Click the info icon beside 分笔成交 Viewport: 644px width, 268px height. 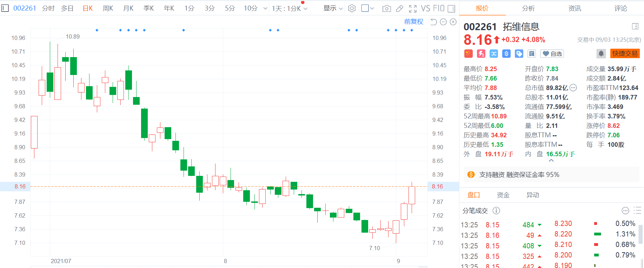point(496,211)
